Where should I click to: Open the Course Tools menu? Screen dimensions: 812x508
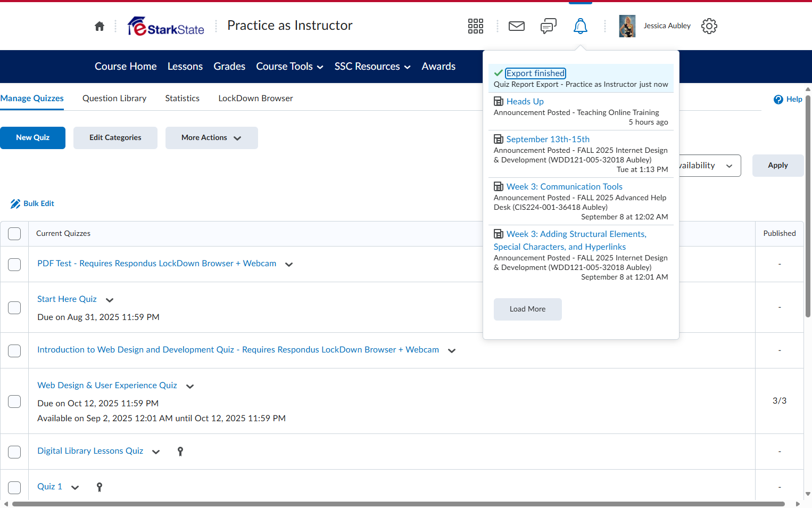click(x=290, y=67)
